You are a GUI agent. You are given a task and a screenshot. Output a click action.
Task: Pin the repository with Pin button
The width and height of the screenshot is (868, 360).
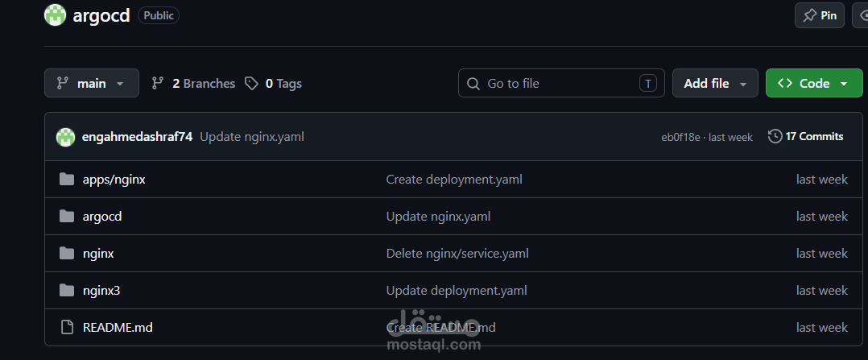pyautogui.click(x=820, y=15)
